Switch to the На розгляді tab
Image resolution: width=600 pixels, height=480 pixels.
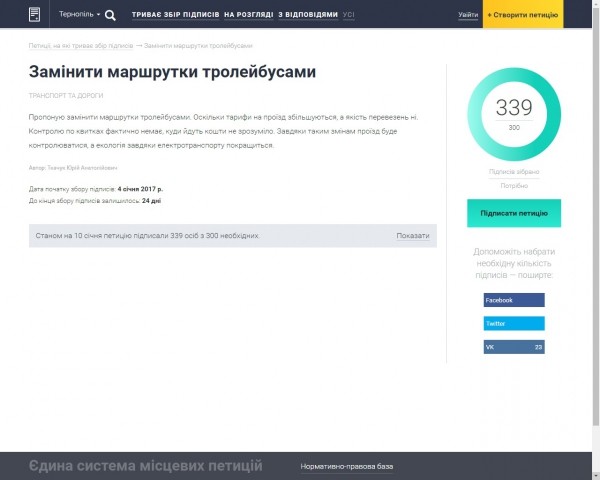coord(249,15)
